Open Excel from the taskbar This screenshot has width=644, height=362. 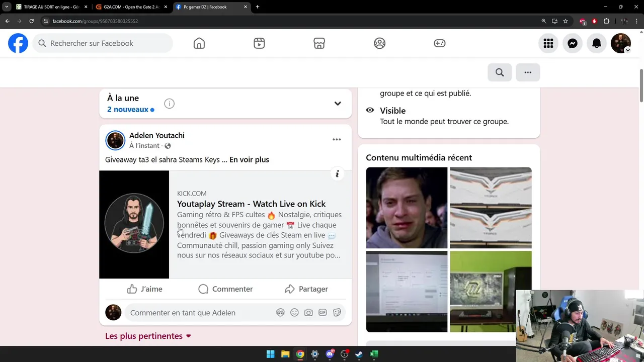(374, 354)
